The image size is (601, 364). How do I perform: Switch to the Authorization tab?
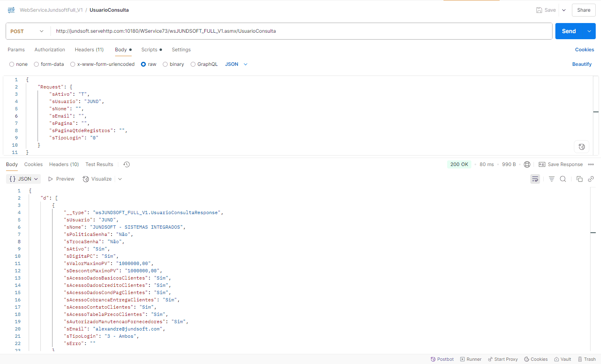[x=50, y=50]
